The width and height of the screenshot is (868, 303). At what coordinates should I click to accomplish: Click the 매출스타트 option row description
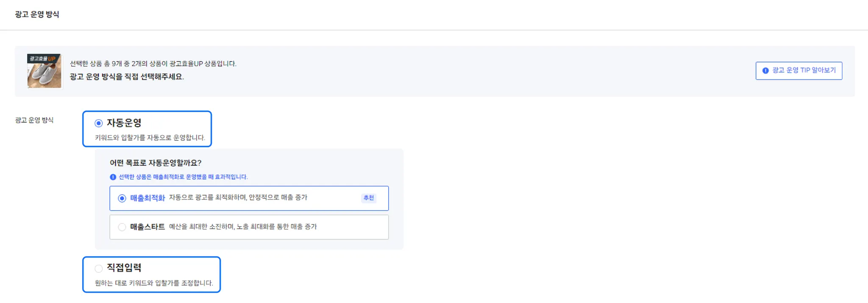[243, 227]
